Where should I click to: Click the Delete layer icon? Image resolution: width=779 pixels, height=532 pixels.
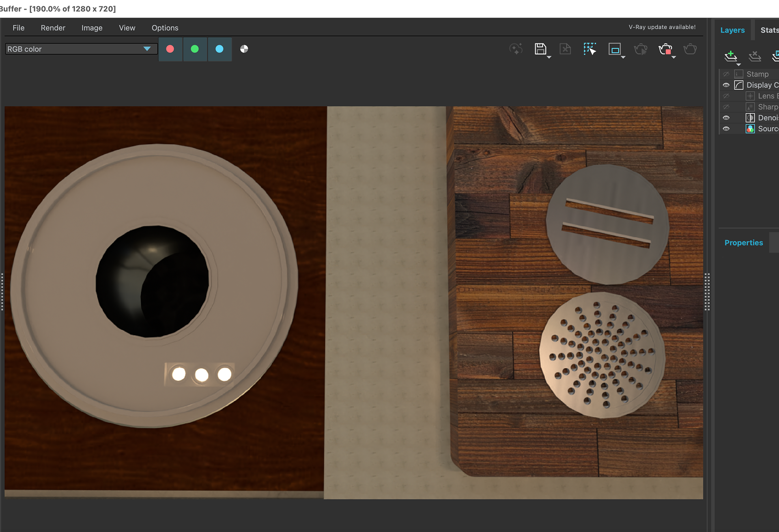[755, 56]
